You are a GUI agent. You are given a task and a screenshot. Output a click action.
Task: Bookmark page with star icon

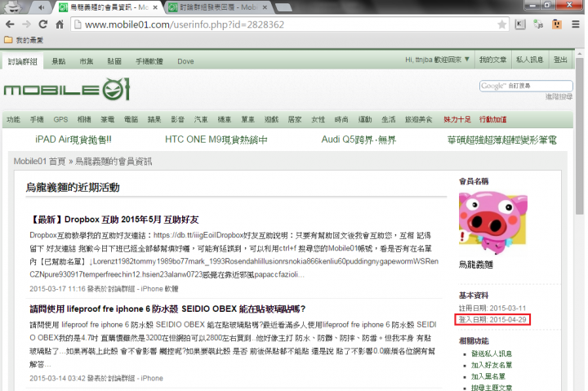[501, 24]
